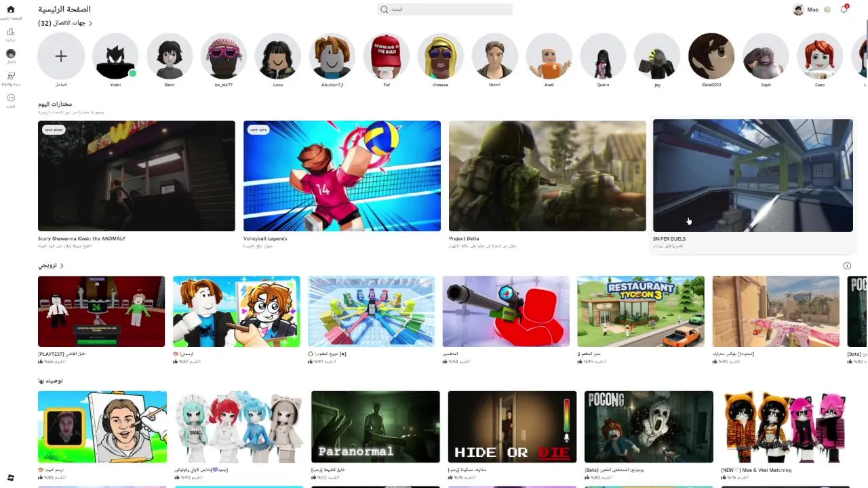Screen dimensions: 868x488
Task: Open the pink gun shooter game thumbnail
Action: point(776,312)
